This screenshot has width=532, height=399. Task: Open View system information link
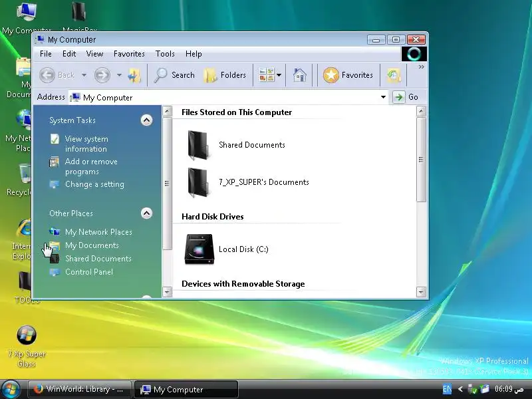tap(86, 144)
